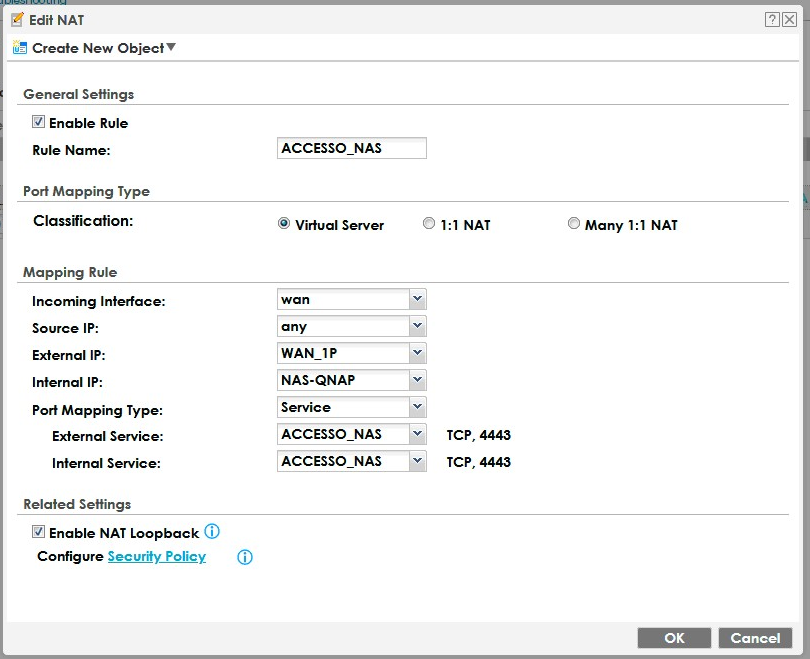The height and width of the screenshot is (659, 810).
Task: Open the Incoming Interface dropdown
Action: click(x=417, y=299)
